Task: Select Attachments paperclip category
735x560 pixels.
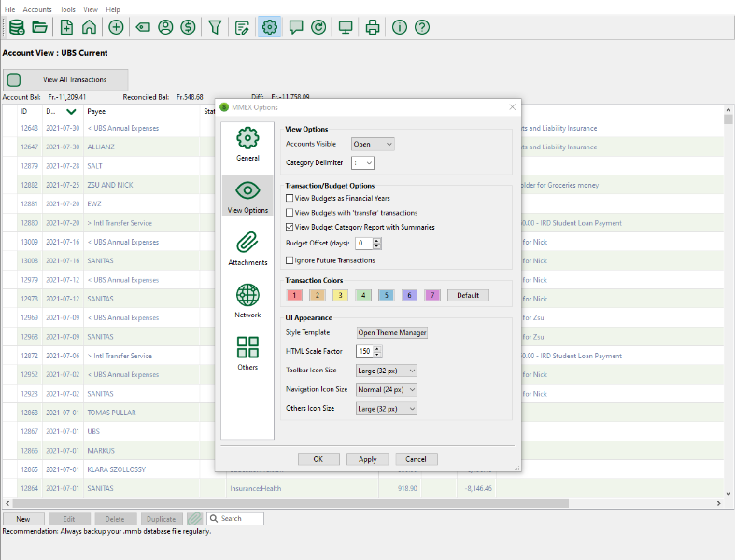Action: [247, 248]
